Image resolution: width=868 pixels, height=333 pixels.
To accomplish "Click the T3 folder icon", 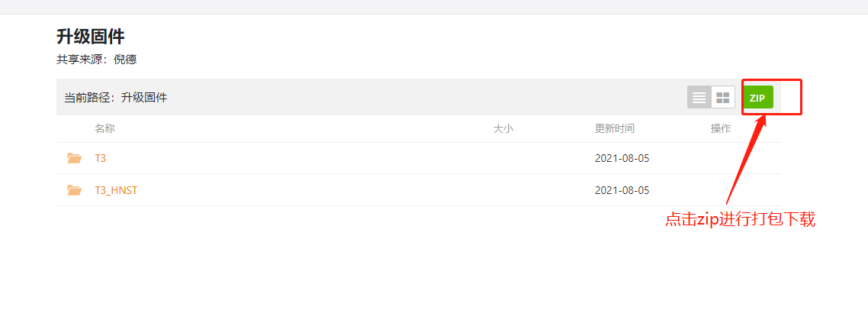I will [74, 158].
